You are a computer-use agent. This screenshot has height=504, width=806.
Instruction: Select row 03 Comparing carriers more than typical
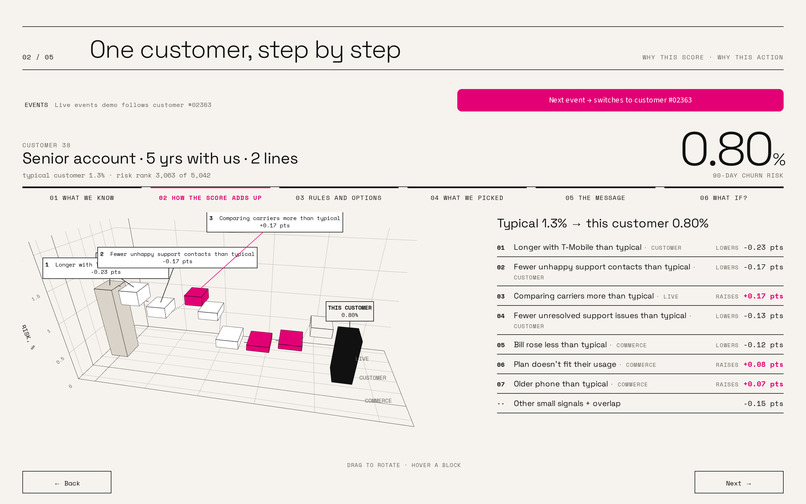(640, 296)
